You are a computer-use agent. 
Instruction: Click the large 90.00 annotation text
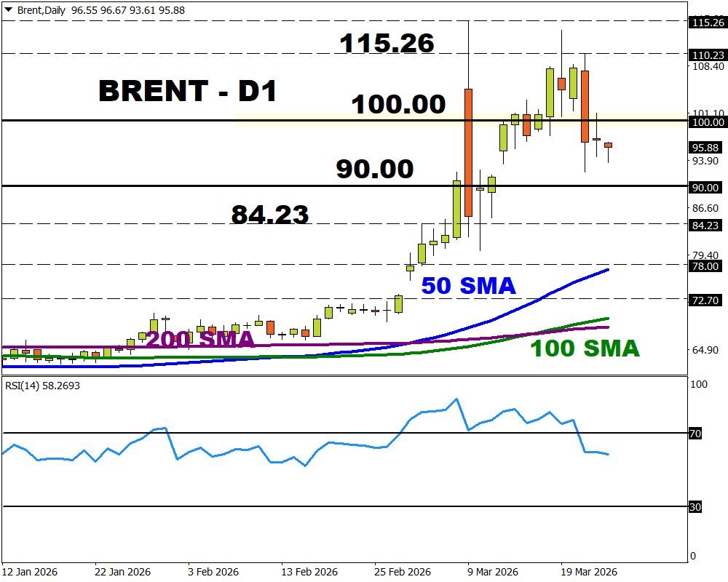tap(374, 170)
